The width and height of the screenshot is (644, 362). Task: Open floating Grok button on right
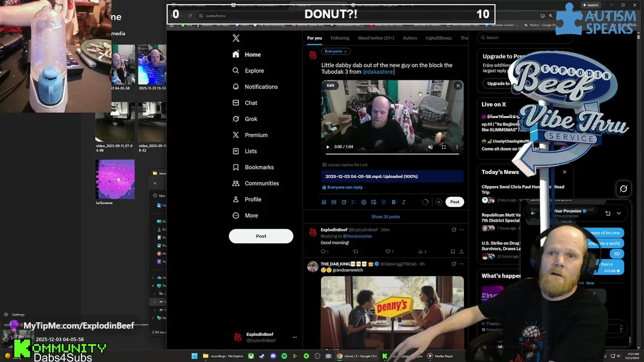pos(623,189)
